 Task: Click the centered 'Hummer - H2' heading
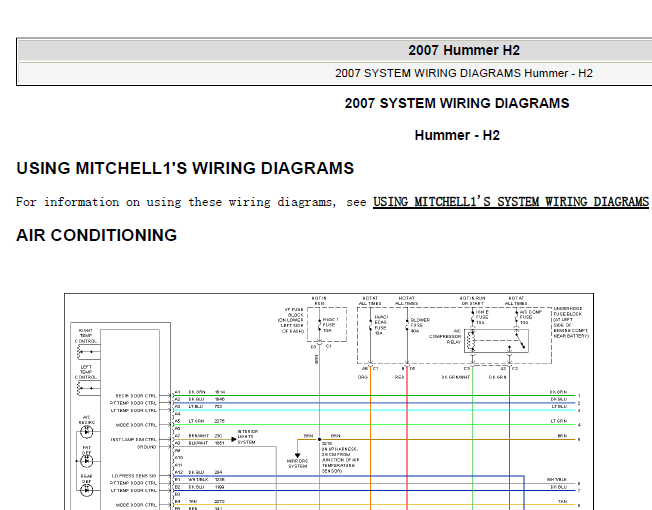[457, 136]
